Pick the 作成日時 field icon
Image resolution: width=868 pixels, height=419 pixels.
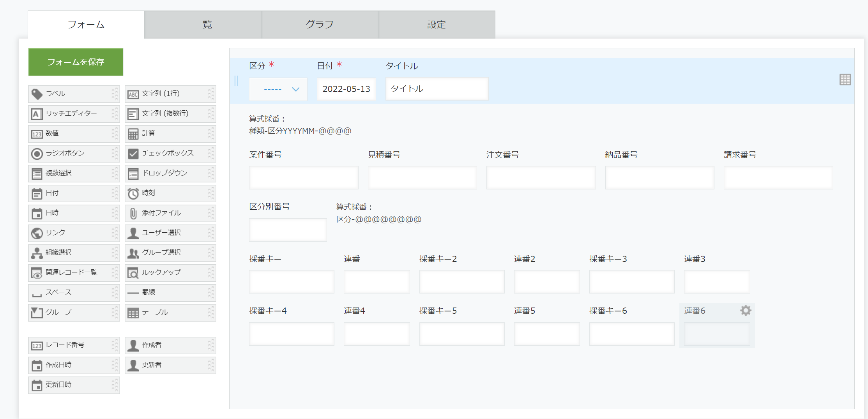37,366
